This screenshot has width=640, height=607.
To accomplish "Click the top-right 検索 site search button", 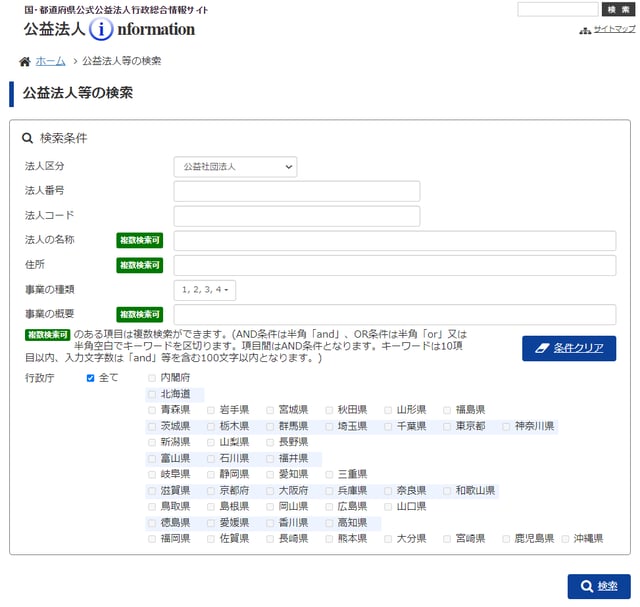I will click(x=617, y=9).
